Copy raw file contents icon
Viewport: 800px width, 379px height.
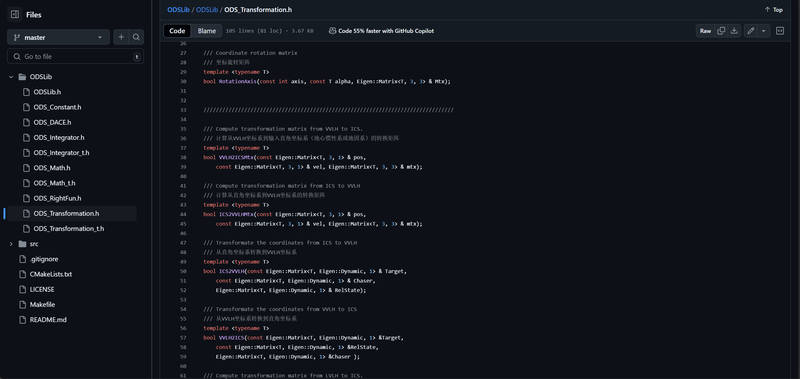pos(721,31)
